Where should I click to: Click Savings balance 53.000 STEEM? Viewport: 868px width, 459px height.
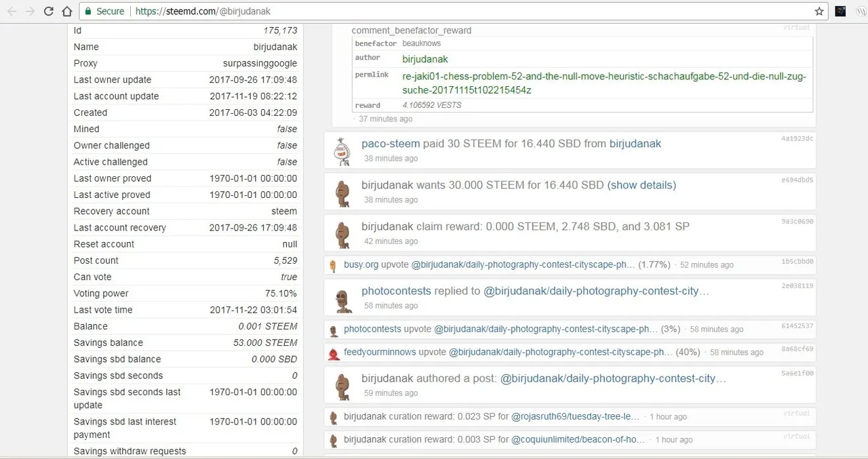[265, 342]
